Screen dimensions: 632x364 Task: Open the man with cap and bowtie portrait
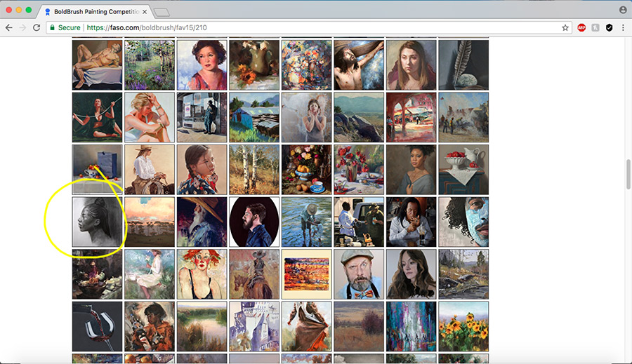[x=359, y=274]
